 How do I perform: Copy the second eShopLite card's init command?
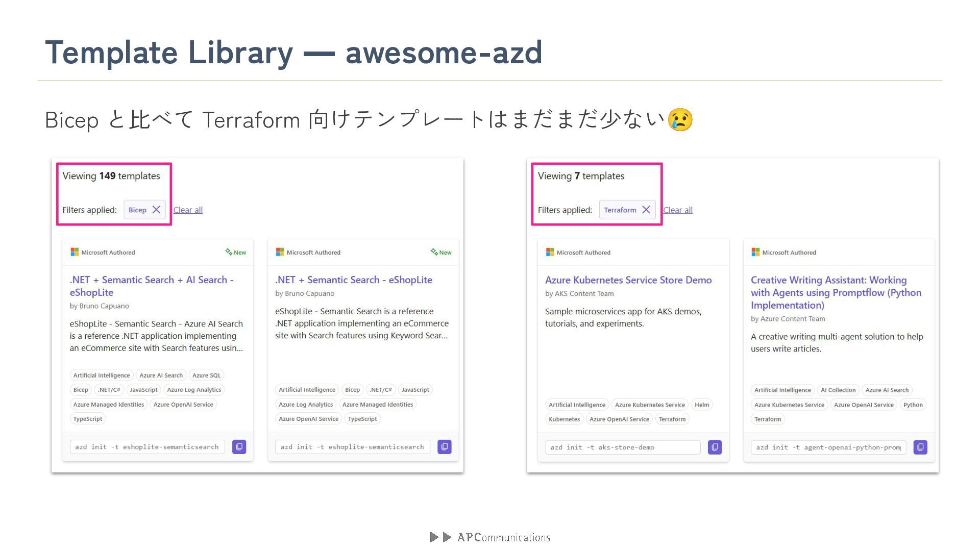point(444,446)
